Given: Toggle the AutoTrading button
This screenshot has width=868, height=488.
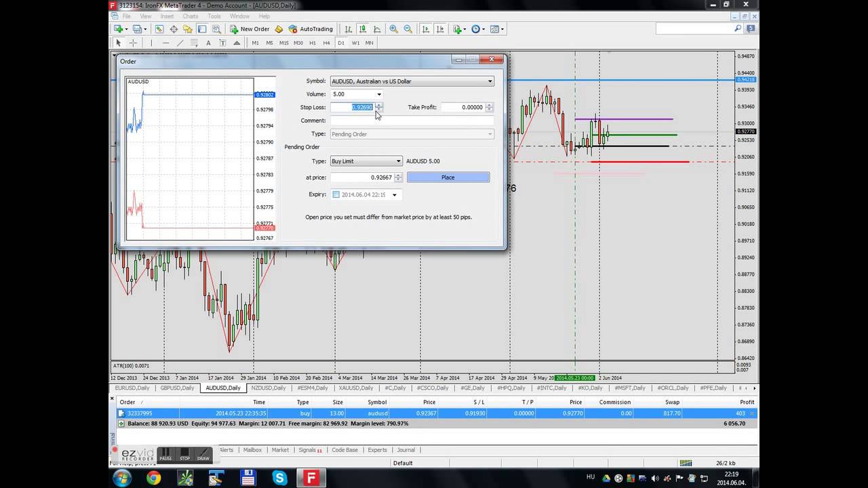Looking at the screenshot, I should tap(311, 29).
